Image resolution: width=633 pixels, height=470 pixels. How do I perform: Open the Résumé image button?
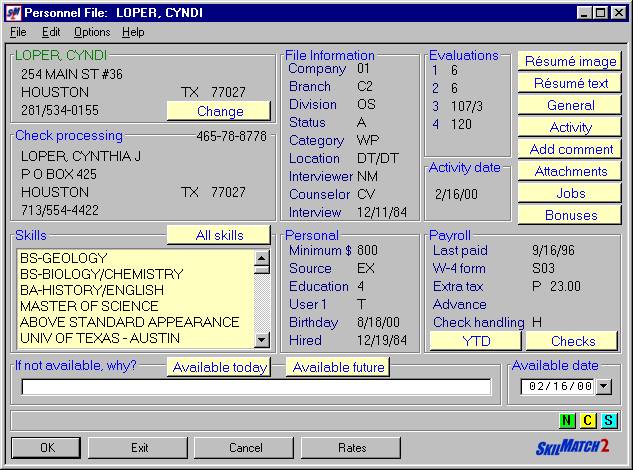(570, 61)
